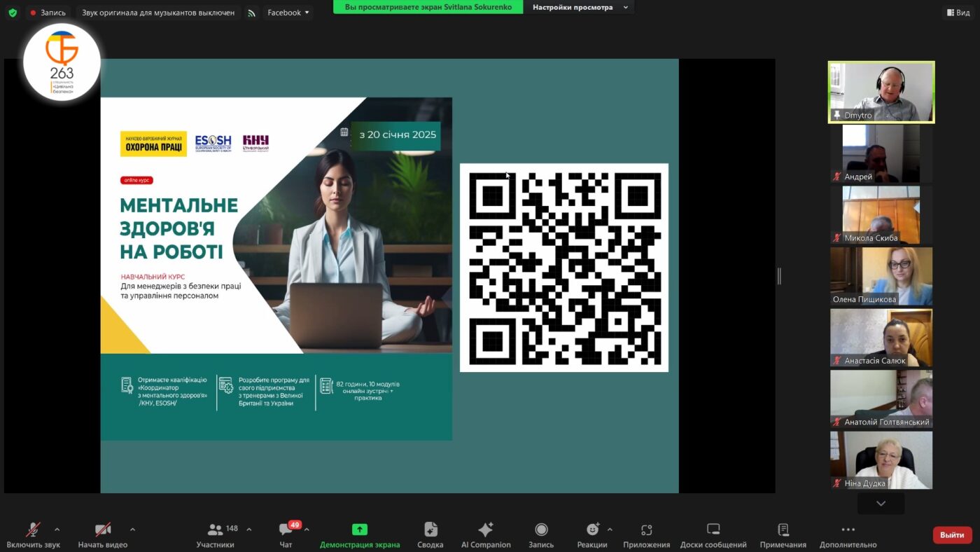Click the live stream broadcast icon
The width and height of the screenshot is (980, 552).
click(252, 13)
